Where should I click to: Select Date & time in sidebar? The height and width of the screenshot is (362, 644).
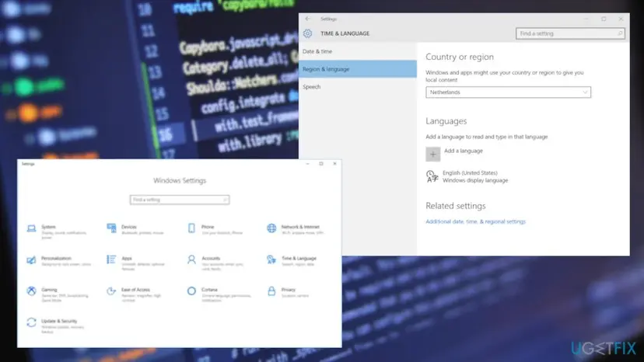358,51
